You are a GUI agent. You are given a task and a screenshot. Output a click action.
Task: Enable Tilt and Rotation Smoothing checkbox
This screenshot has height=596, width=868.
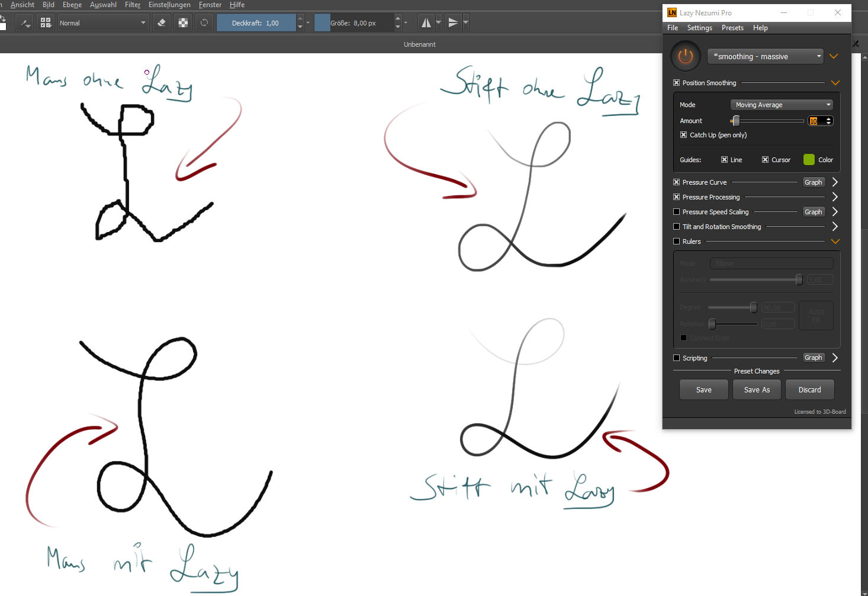pos(676,227)
